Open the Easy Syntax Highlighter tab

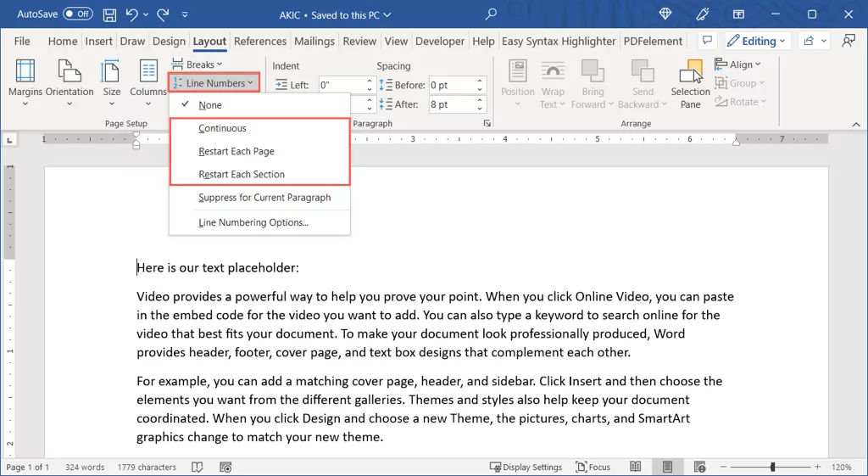click(559, 41)
